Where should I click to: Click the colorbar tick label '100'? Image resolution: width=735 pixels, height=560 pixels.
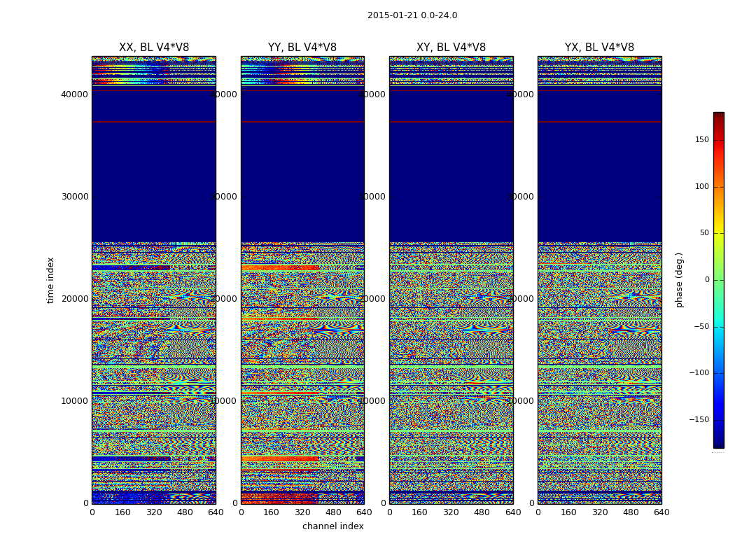[702, 186]
